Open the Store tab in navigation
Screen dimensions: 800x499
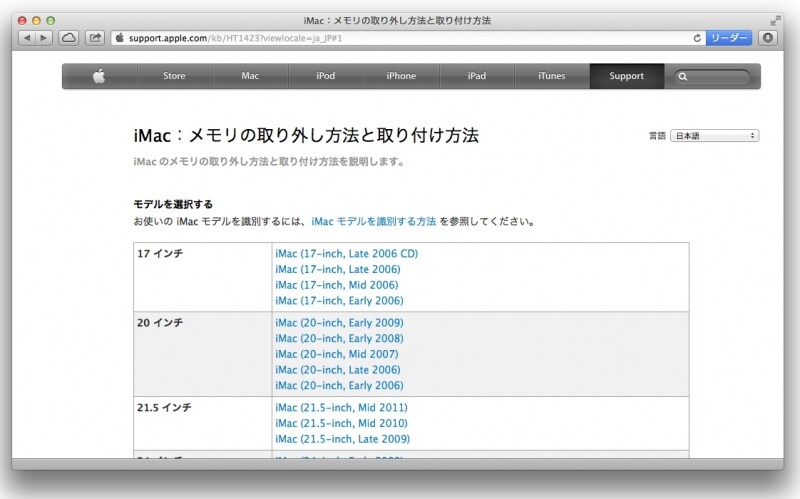pos(174,76)
